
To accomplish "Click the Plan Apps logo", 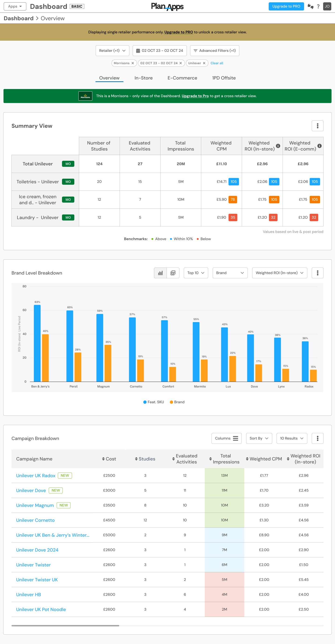I will (167, 6).
